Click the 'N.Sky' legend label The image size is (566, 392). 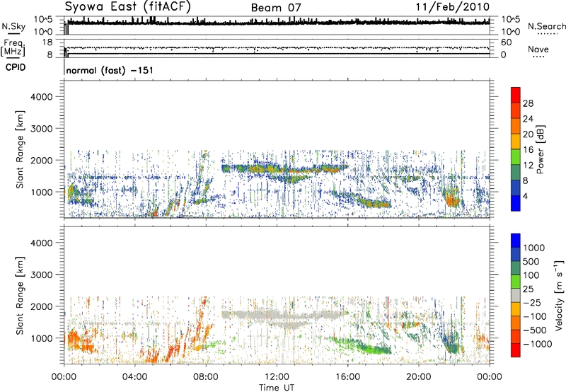(13, 26)
